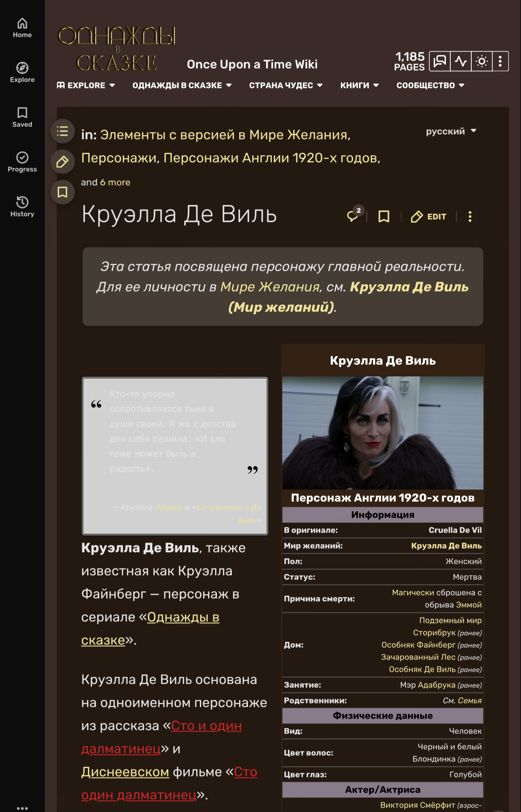
Task: Open the Семья relatives link
Action: pyautogui.click(x=470, y=700)
